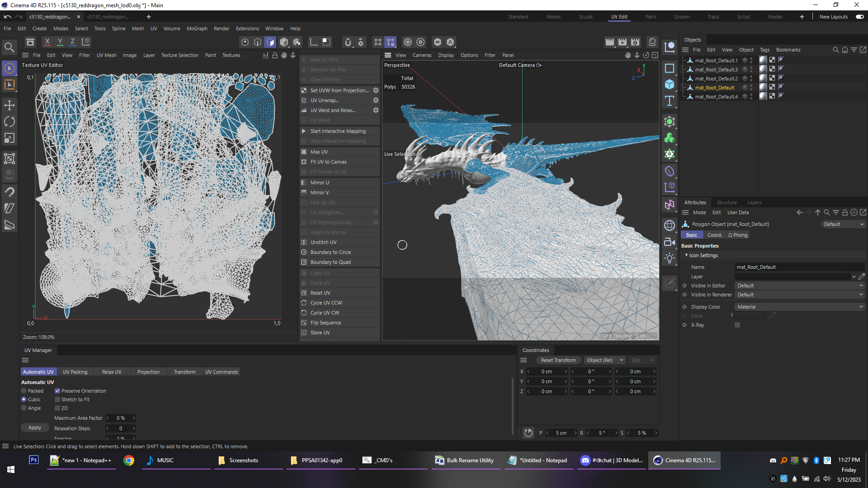This screenshot has width=868, height=488.
Task: Open the Layer field dropdown arrow
Action: point(854,277)
